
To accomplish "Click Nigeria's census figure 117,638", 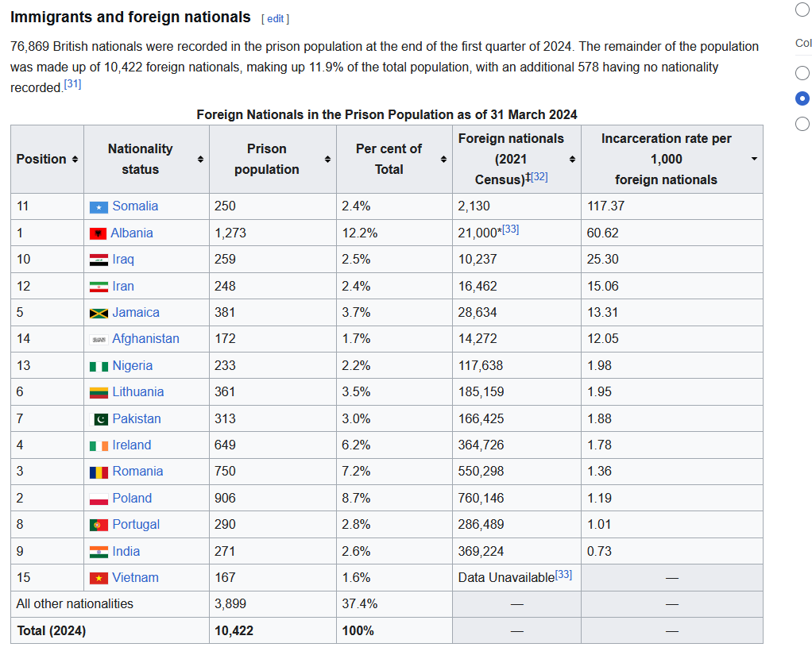I will [480, 366].
